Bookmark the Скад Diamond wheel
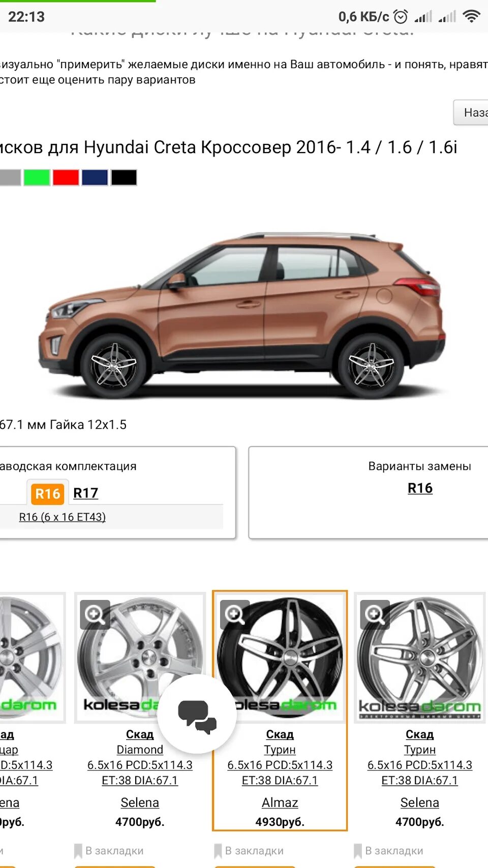 pos(109,851)
